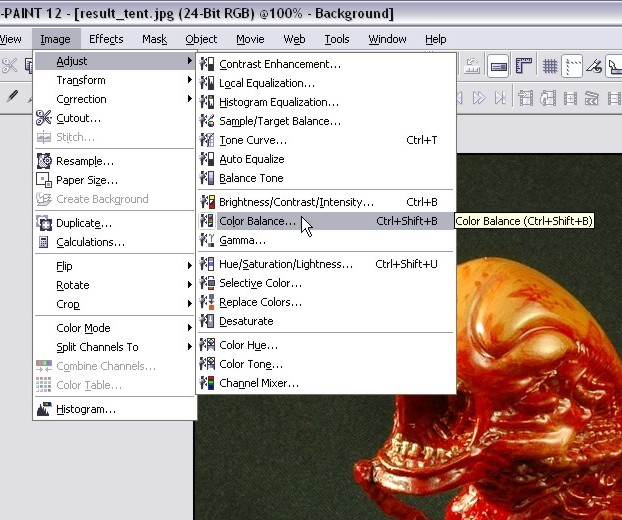Select Paper Size... in Image menu

[x=115, y=180]
